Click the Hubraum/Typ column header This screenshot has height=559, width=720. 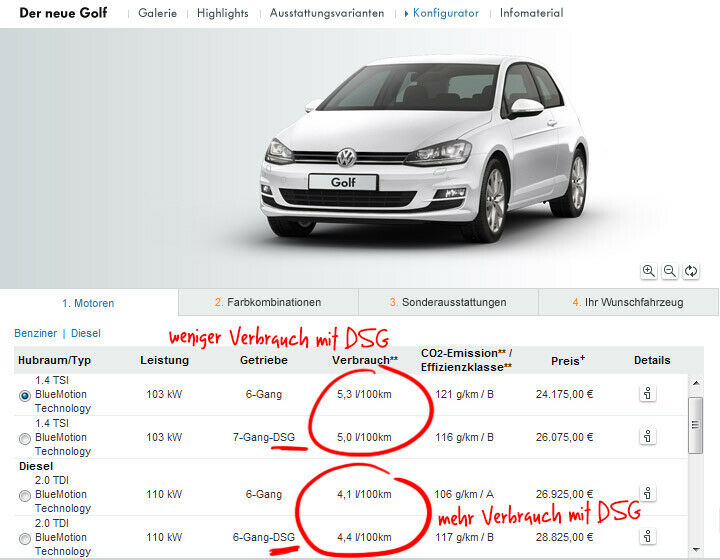[54, 361]
